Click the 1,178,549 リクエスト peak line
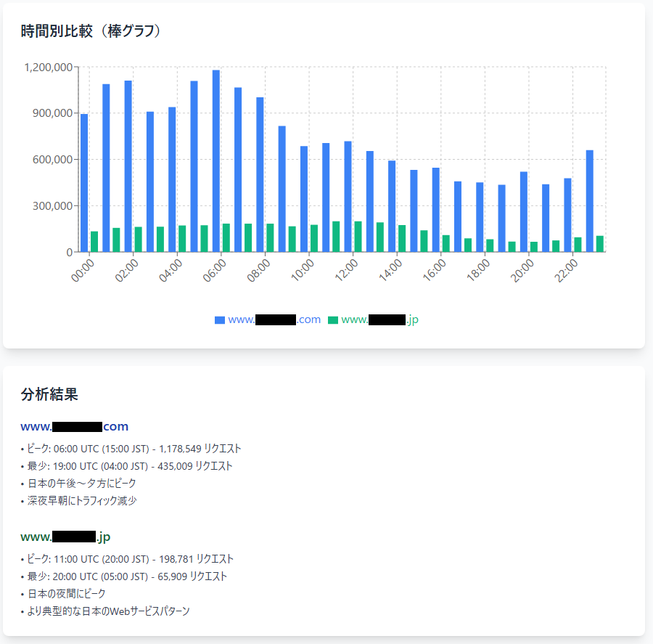This screenshot has height=644, width=653. (131, 449)
